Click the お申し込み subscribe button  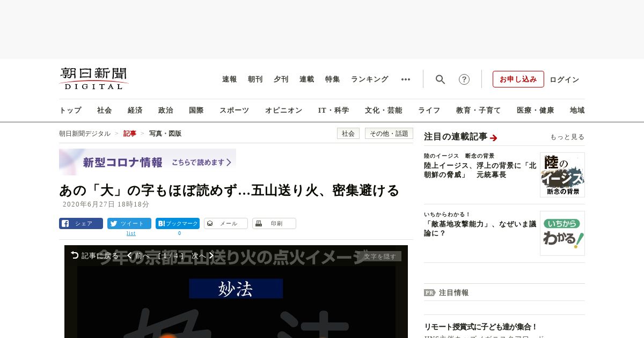(518, 79)
